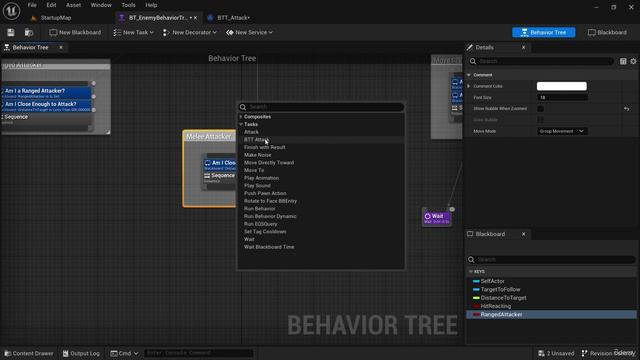640x360 pixels.
Task: Click the Unreal Engine logo icon
Action: click(11, 11)
